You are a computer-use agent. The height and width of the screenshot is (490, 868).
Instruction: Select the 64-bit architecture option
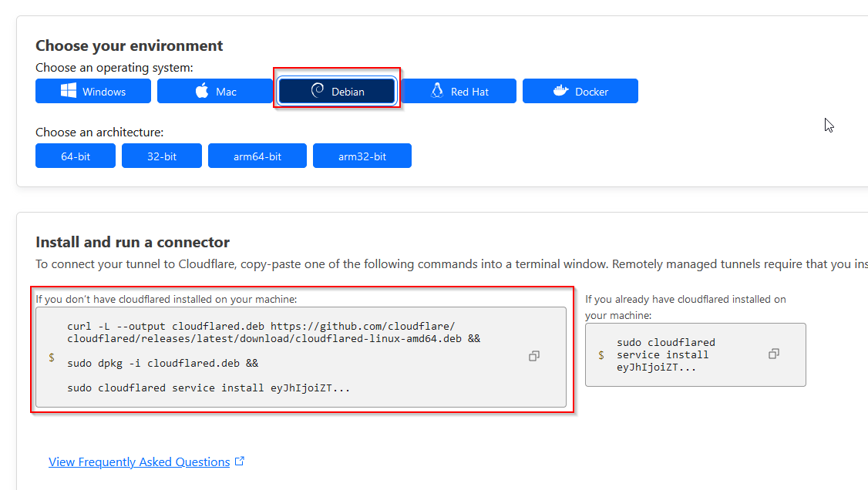[76, 156]
